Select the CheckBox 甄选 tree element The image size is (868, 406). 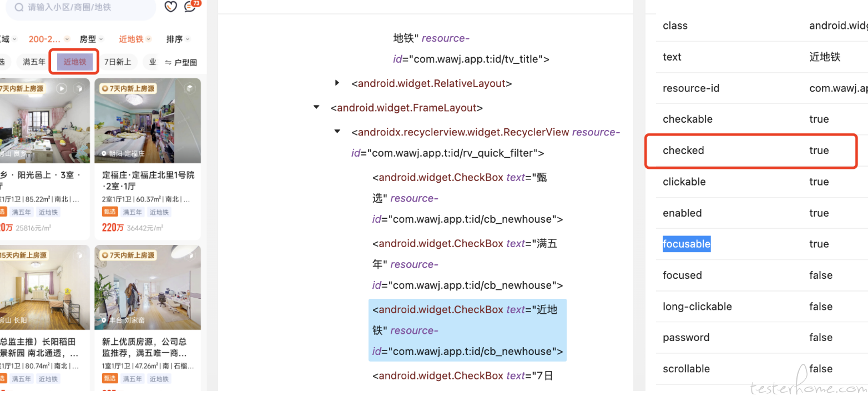(x=467, y=198)
